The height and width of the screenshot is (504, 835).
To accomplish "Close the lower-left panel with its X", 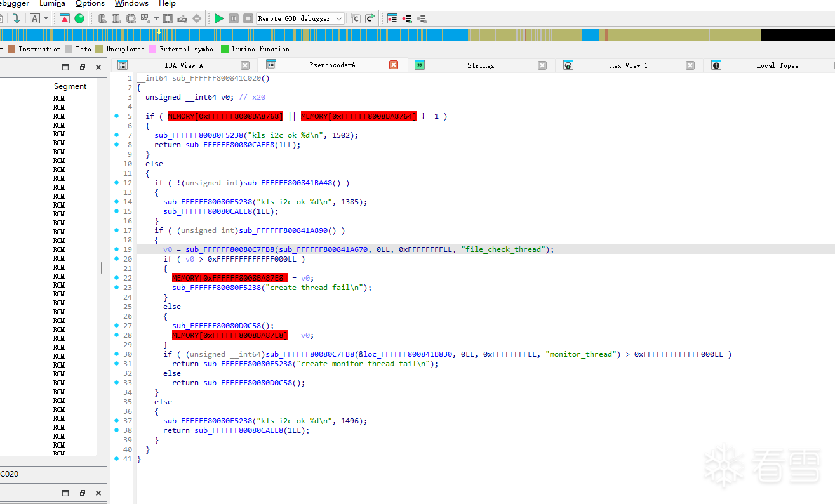I will point(98,493).
